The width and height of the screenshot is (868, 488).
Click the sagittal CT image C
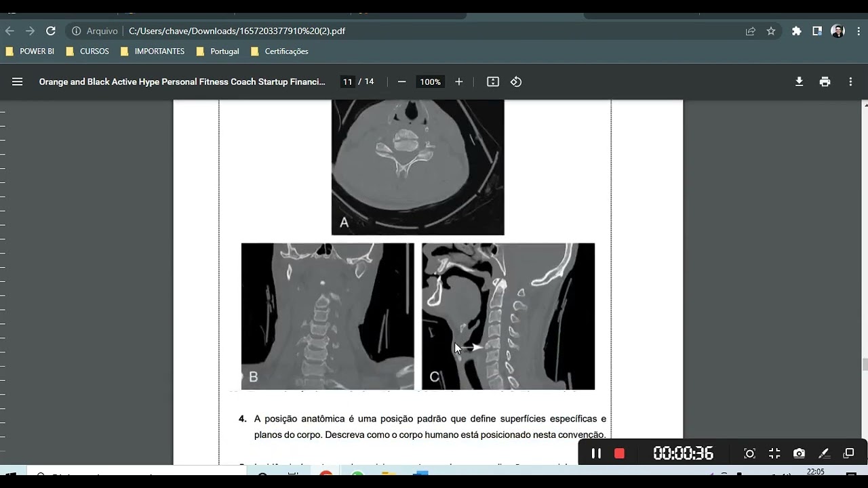click(508, 316)
